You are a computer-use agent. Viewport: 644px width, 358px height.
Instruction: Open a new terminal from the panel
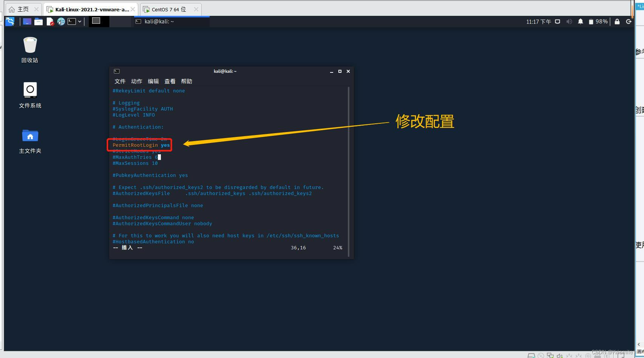[x=72, y=22]
